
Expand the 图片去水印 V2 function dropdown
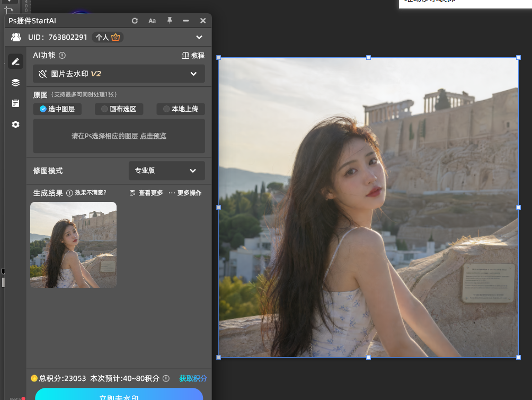pos(119,74)
